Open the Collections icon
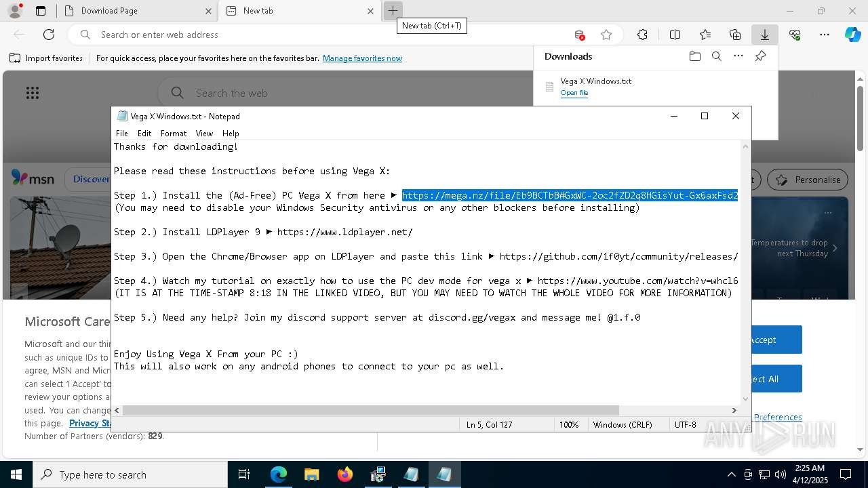Image resolution: width=868 pixels, height=488 pixels. click(735, 35)
